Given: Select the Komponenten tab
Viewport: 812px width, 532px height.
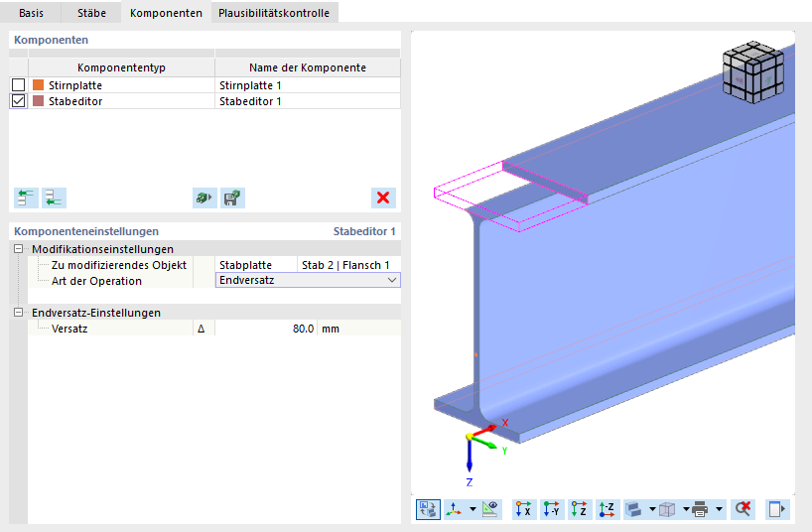Looking at the screenshot, I should [x=166, y=13].
